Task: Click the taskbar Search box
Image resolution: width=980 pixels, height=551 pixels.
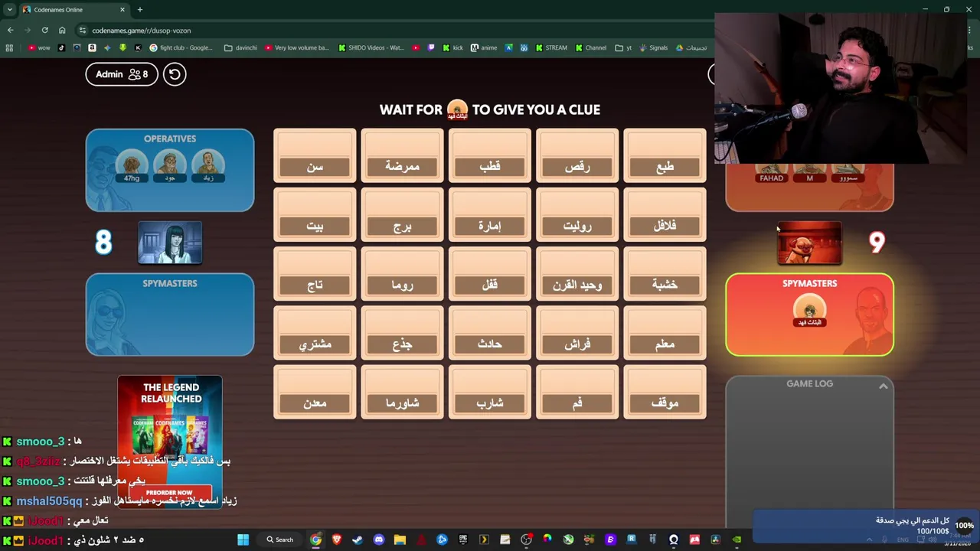Action: pos(280,540)
